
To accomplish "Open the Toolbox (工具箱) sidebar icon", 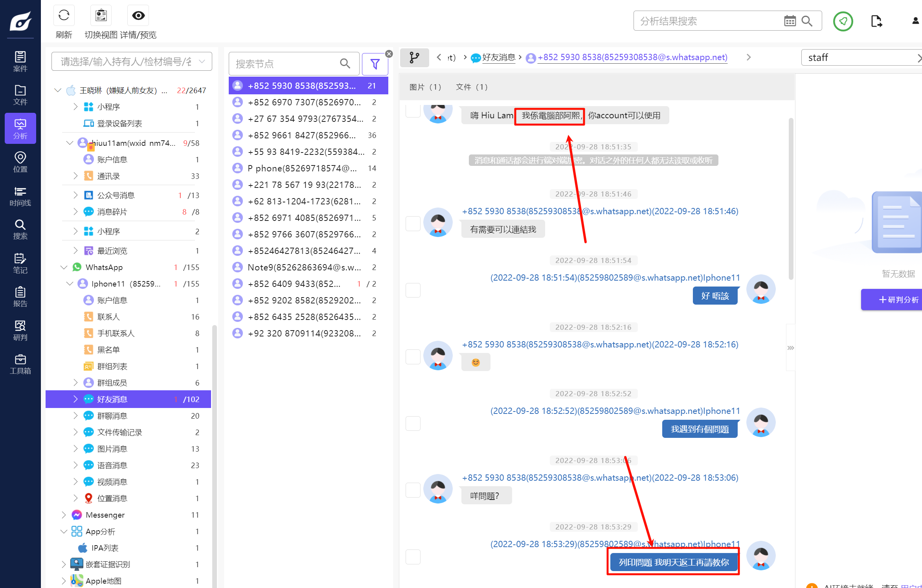I will coord(20,364).
